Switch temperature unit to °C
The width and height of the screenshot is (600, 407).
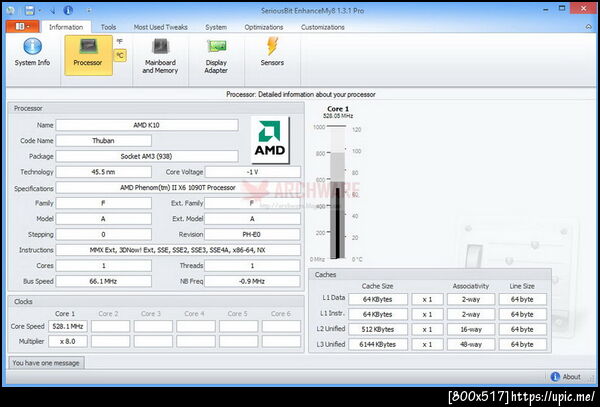120,55
